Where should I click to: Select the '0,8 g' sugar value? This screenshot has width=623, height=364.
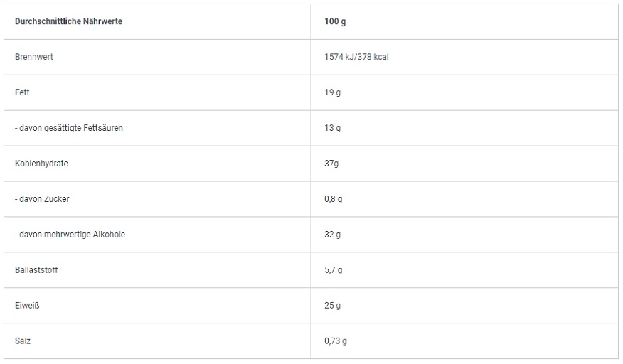(334, 199)
